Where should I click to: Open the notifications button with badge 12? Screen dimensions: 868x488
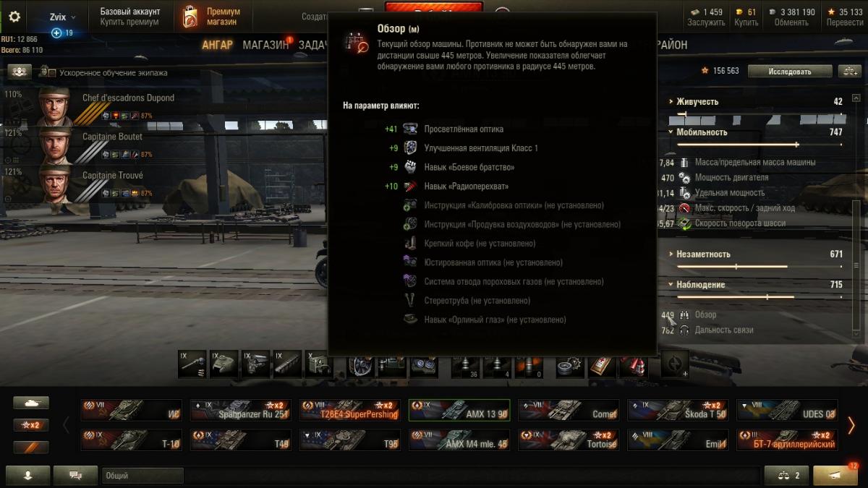point(835,476)
